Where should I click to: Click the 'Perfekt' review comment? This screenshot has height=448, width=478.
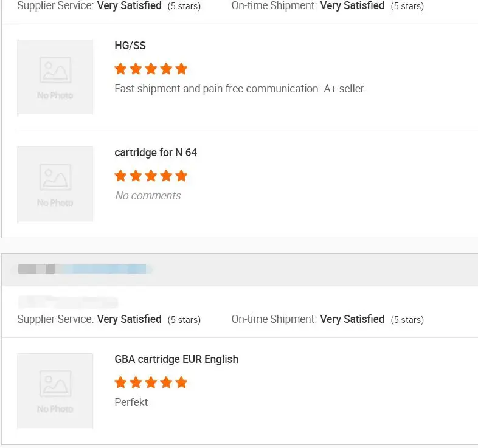pos(131,402)
